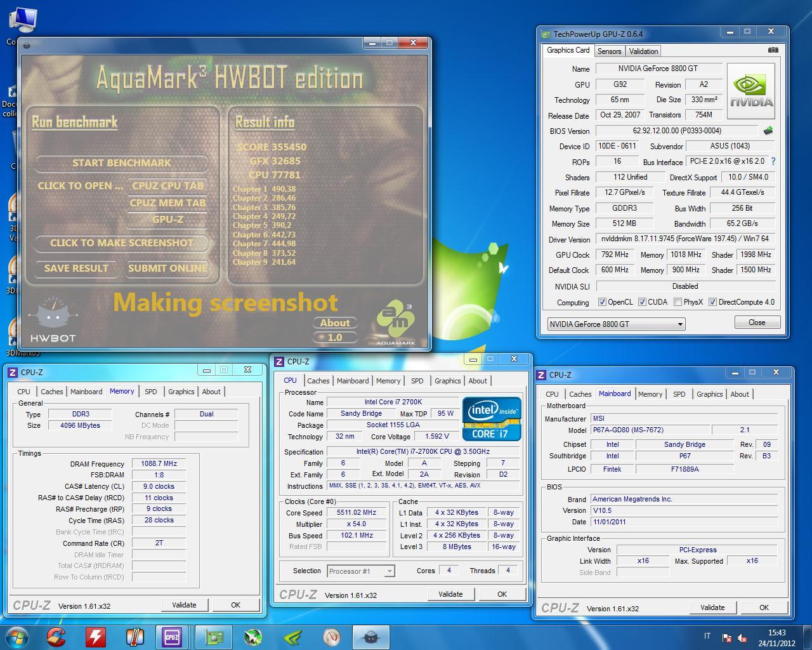Click SAVE RESULT in AquaMark

(x=76, y=269)
